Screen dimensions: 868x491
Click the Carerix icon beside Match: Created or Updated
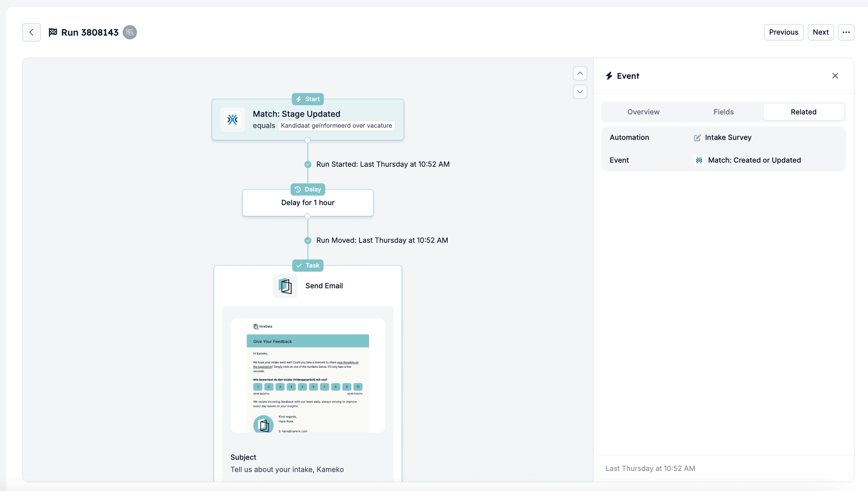[699, 160]
